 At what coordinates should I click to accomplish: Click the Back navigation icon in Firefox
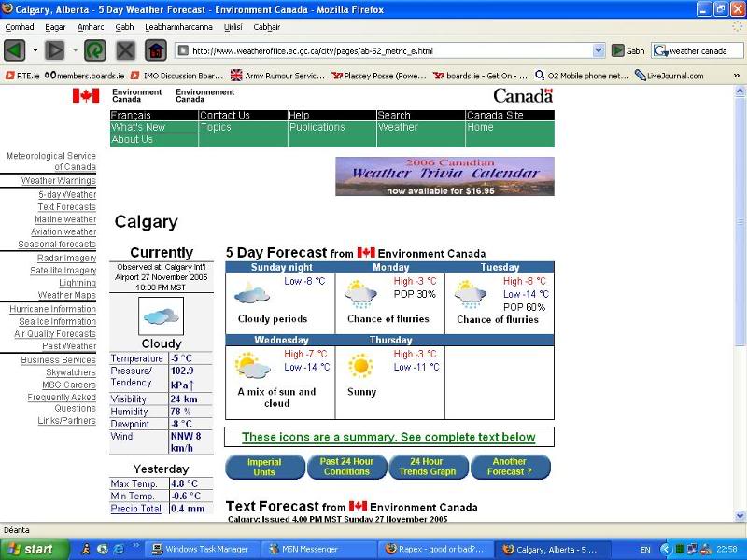coord(13,50)
